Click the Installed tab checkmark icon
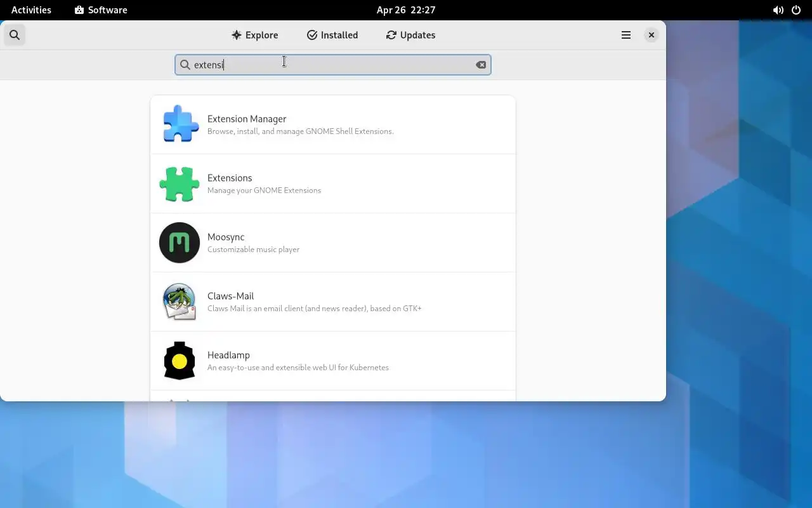 click(x=312, y=35)
